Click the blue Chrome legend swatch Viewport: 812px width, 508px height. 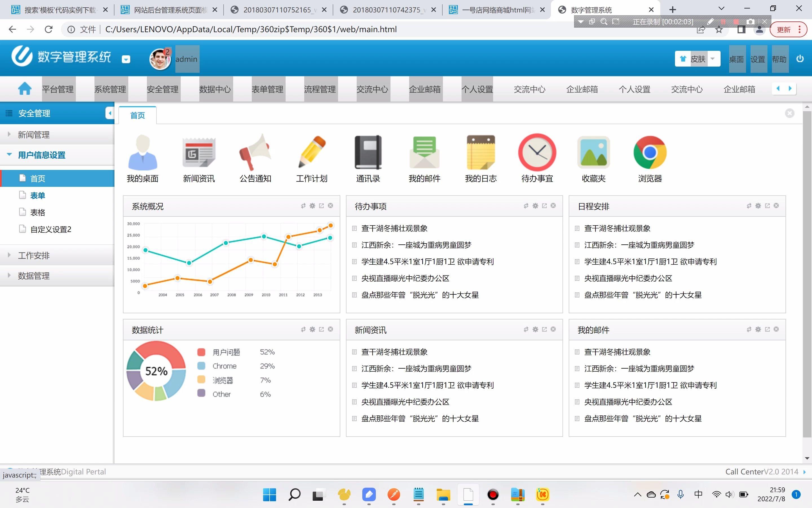(x=201, y=366)
